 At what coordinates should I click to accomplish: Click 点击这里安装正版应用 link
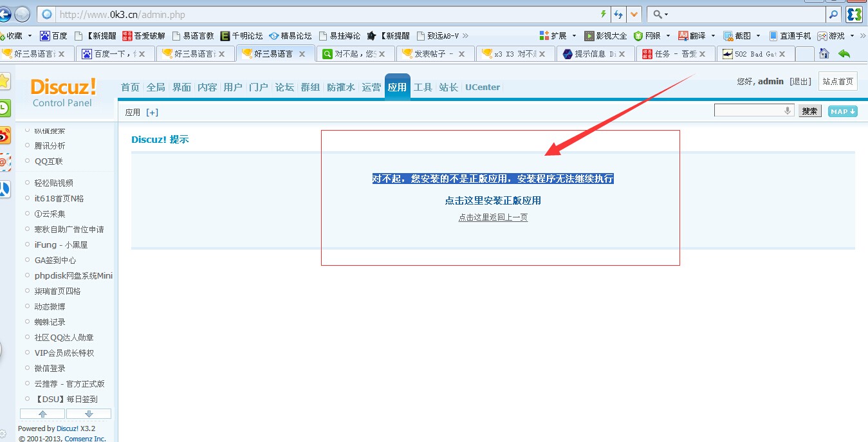tap(492, 201)
